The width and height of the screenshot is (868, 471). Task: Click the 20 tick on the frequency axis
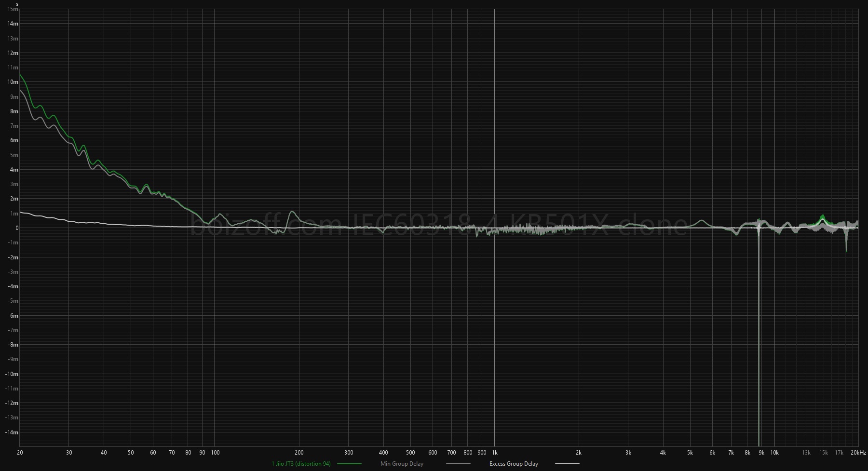20,453
